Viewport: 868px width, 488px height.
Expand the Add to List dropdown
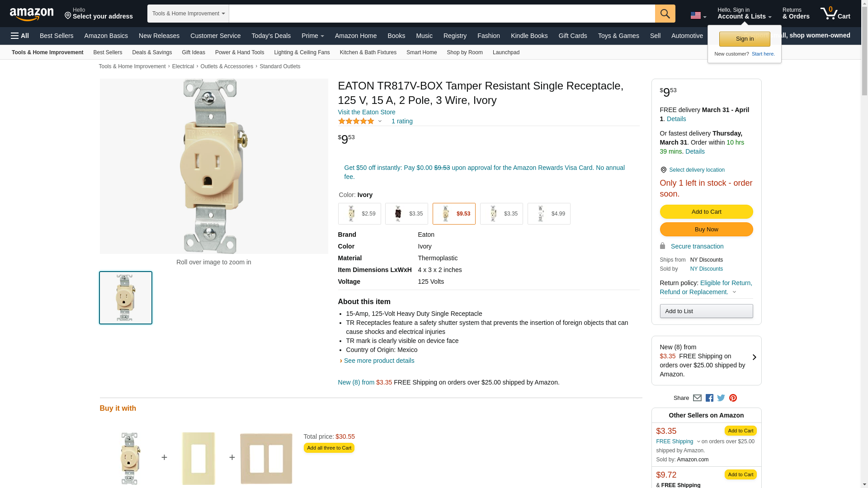tap(706, 311)
